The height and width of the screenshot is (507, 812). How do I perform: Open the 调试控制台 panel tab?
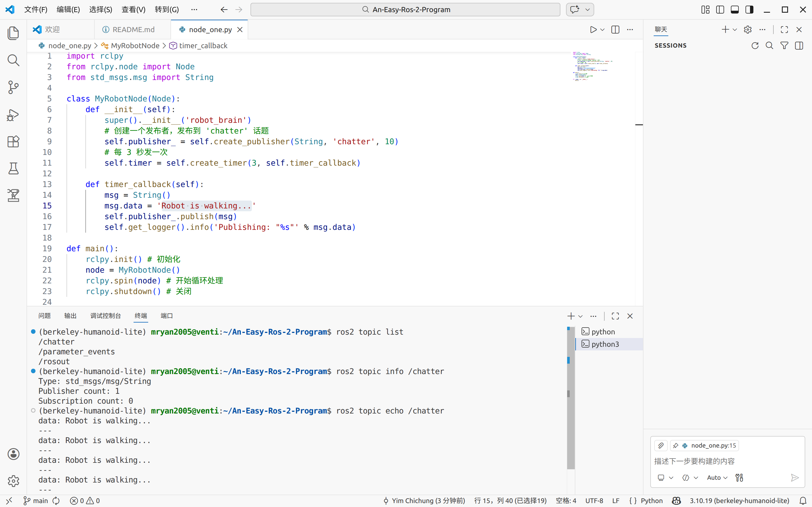(x=105, y=315)
